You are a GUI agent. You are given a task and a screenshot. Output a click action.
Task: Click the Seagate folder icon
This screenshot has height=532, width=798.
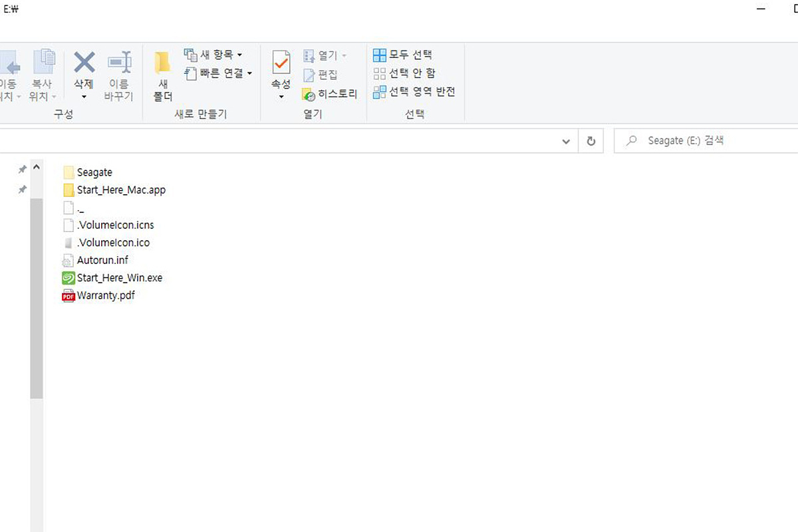coord(68,172)
